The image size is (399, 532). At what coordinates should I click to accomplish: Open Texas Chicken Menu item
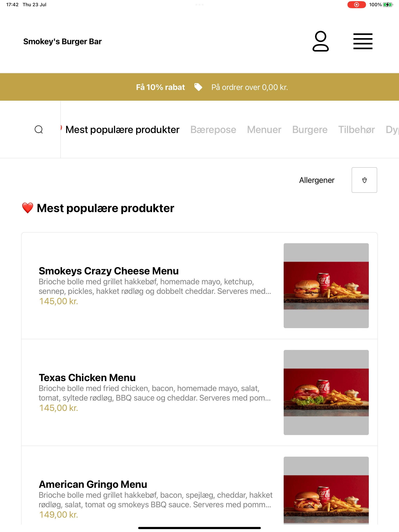199,392
